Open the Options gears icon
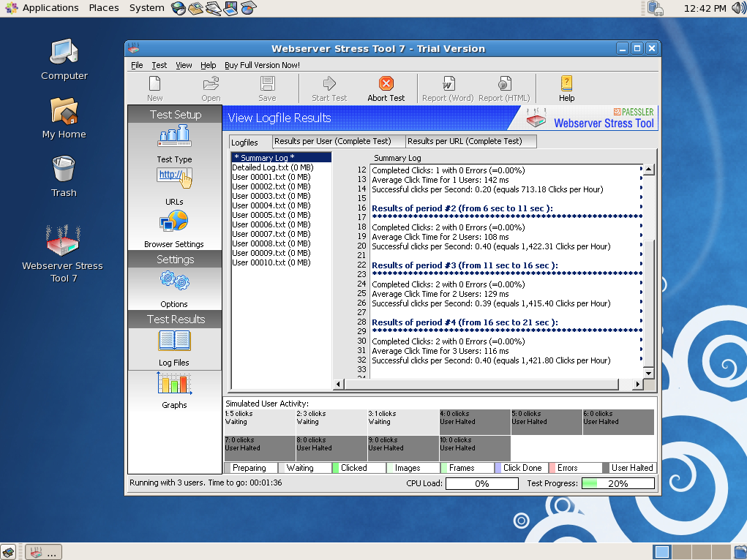Image resolution: width=747 pixels, height=560 pixels. pyautogui.click(x=174, y=281)
